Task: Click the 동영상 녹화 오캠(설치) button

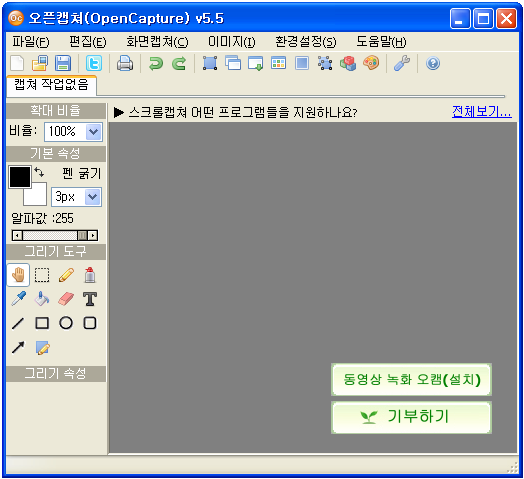Action: [411, 380]
